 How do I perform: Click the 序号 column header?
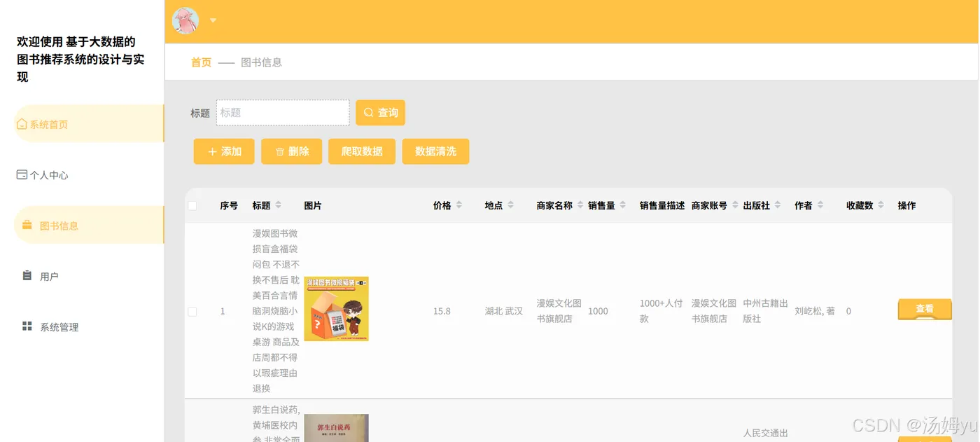point(229,205)
